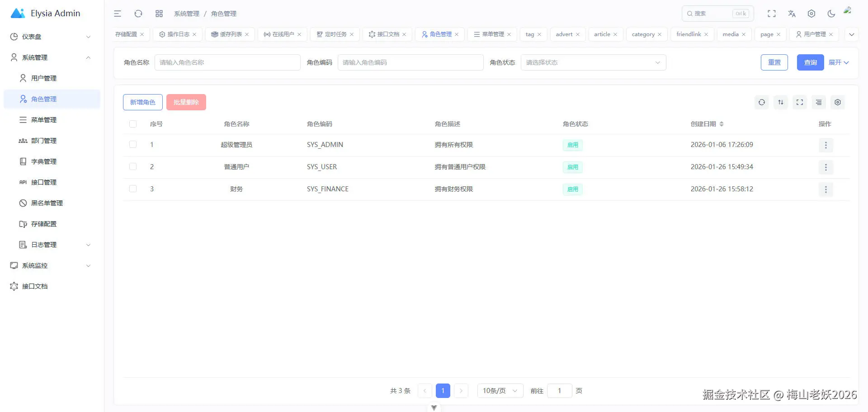Sort by 创建日期 column arrows
Image resolution: width=868 pixels, height=412 pixels.
tap(722, 124)
